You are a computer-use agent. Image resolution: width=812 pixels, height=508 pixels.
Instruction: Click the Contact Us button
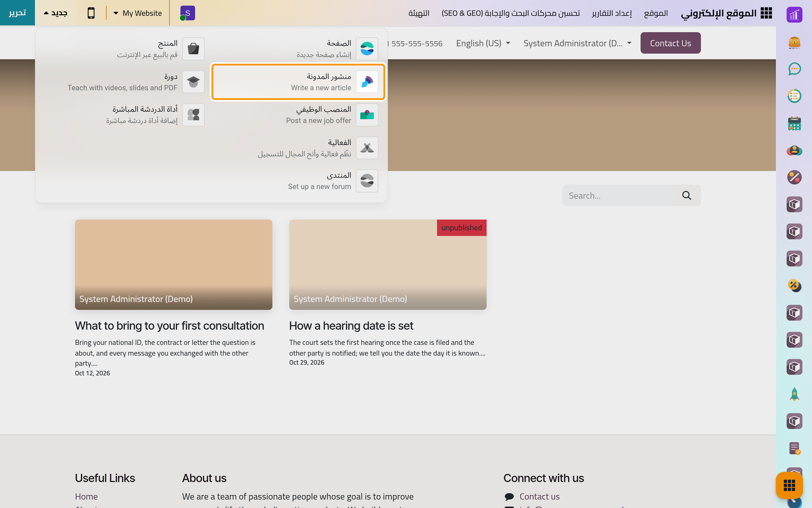[670, 43]
